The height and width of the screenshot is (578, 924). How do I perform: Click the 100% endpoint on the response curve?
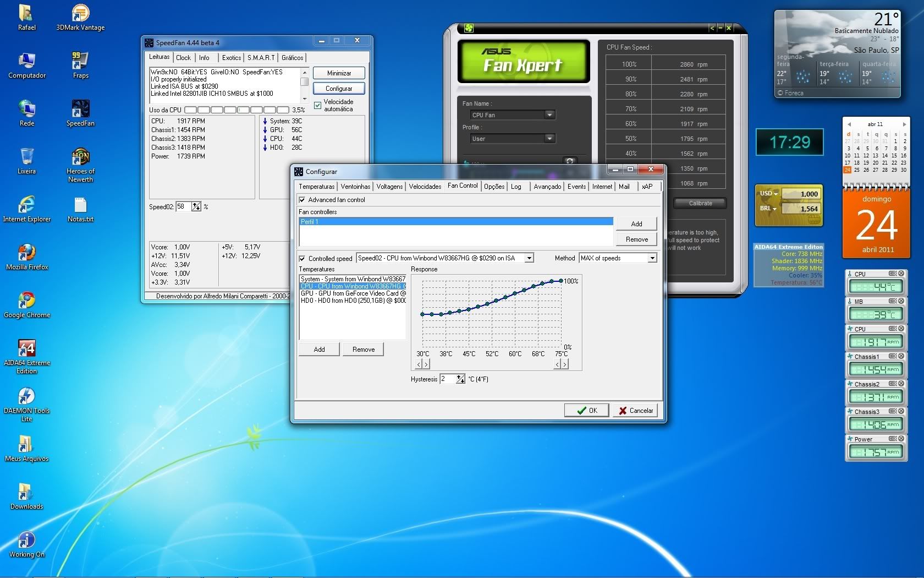pyautogui.click(x=561, y=281)
